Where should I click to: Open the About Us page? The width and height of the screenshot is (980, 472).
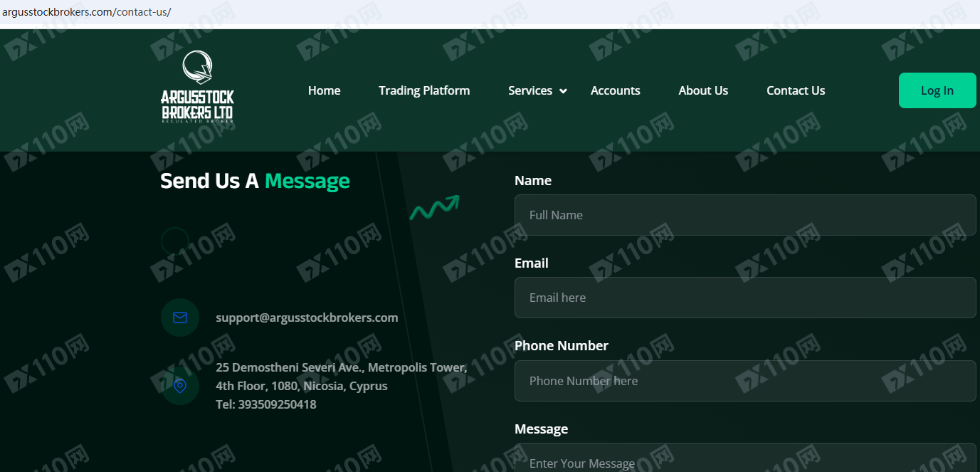tap(703, 90)
